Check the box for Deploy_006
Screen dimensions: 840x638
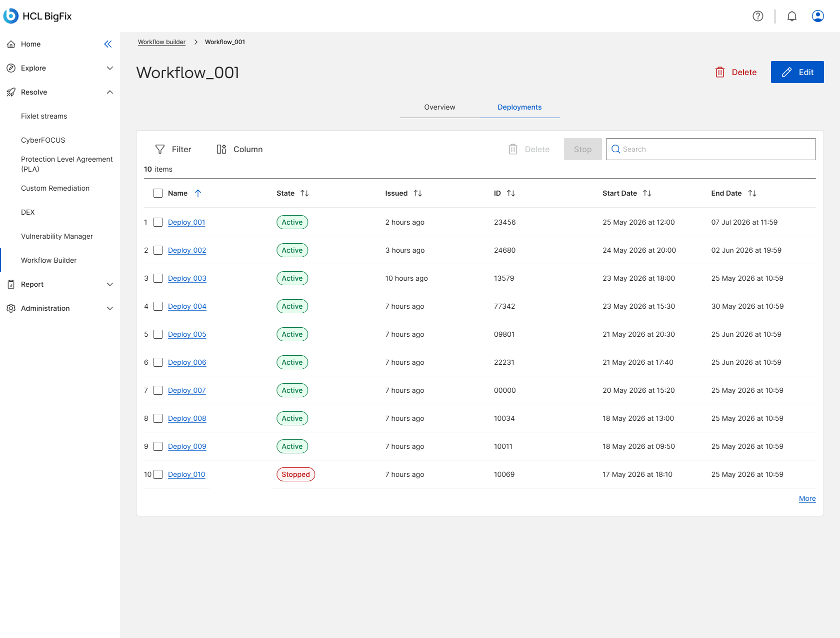[158, 362]
